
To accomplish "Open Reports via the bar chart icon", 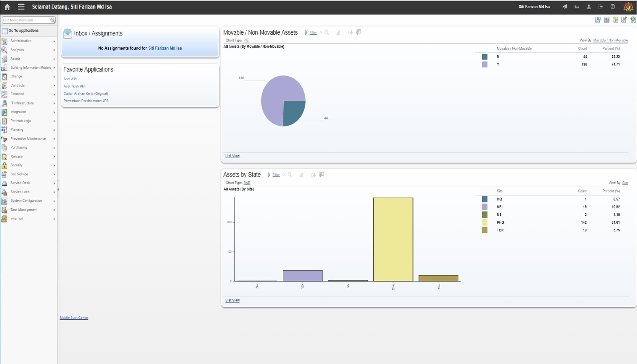I will (x=577, y=7).
